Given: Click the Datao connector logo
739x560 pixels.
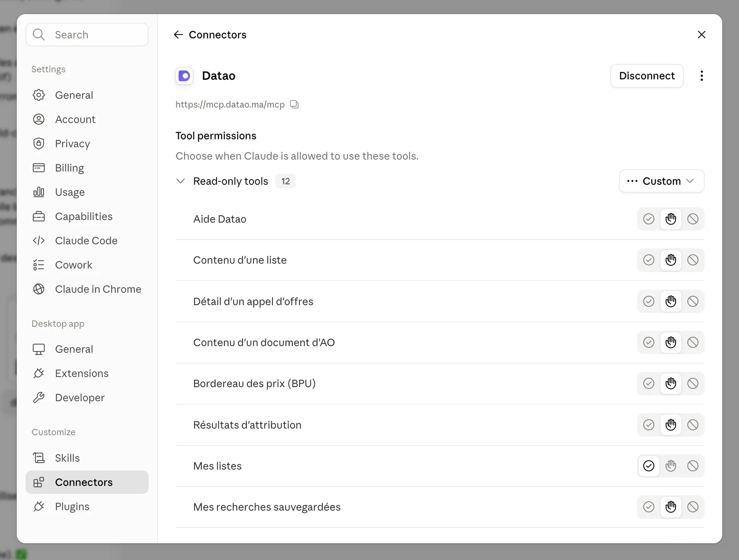Looking at the screenshot, I should (x=184, y=76).
